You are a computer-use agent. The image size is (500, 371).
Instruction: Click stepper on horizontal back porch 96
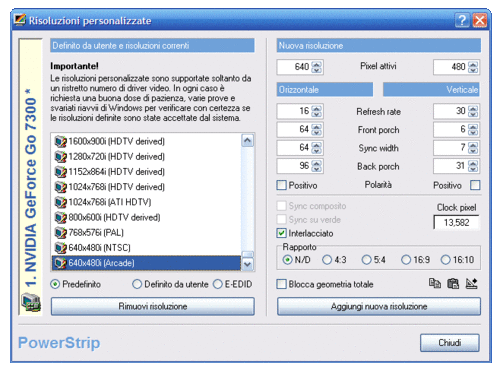coord(317,166)
